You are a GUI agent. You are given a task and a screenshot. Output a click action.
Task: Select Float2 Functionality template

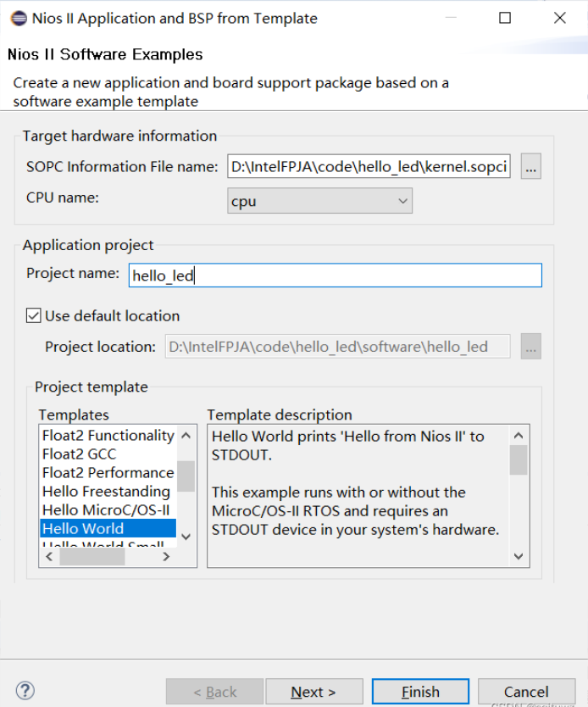pyautogui.click(x=108, y=436)
